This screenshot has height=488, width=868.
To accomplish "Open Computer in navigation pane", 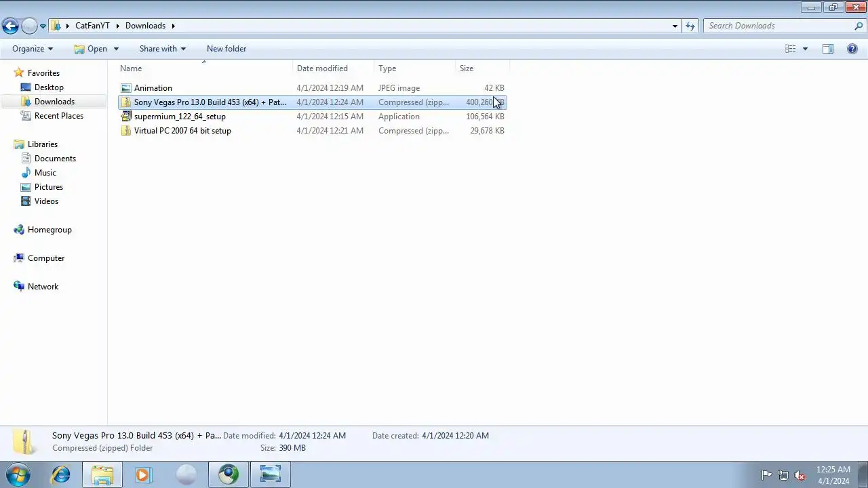I will pyautogui.click(x=46, y=258).
